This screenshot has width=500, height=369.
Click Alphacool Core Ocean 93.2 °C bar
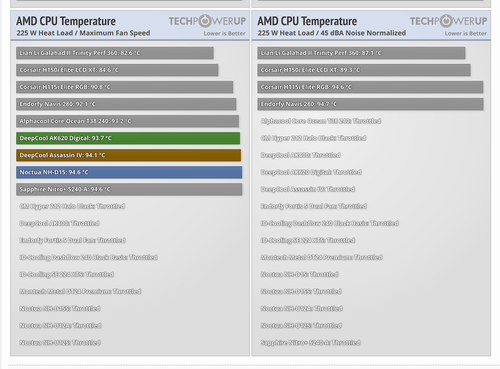pyautogui.click(x=127, y=121)
